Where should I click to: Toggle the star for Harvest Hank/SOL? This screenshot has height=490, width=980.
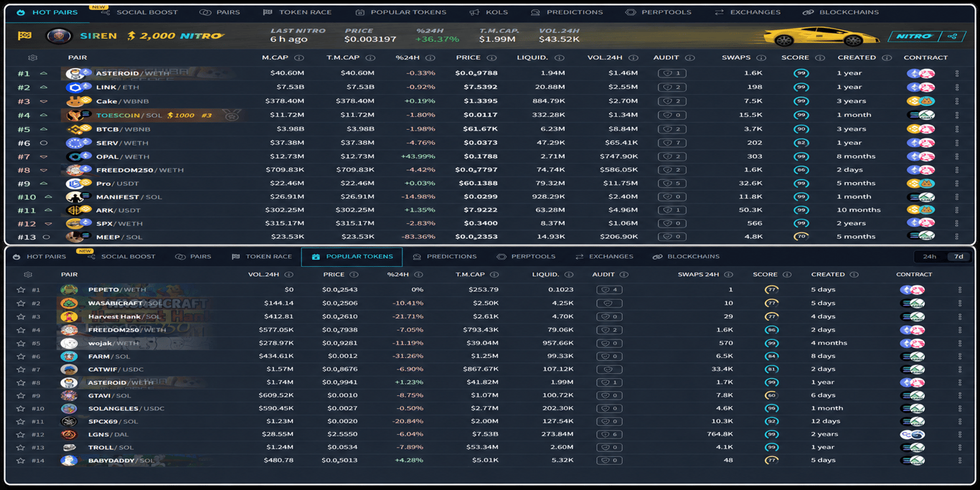(x=20, y=316)
